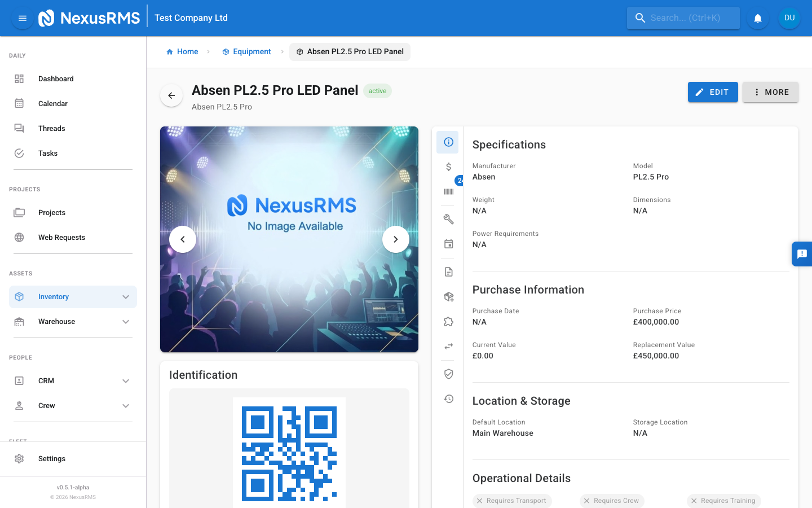Open the barcode assets tab
This screenshot has width=812, height=508.
tap(448, 192)
